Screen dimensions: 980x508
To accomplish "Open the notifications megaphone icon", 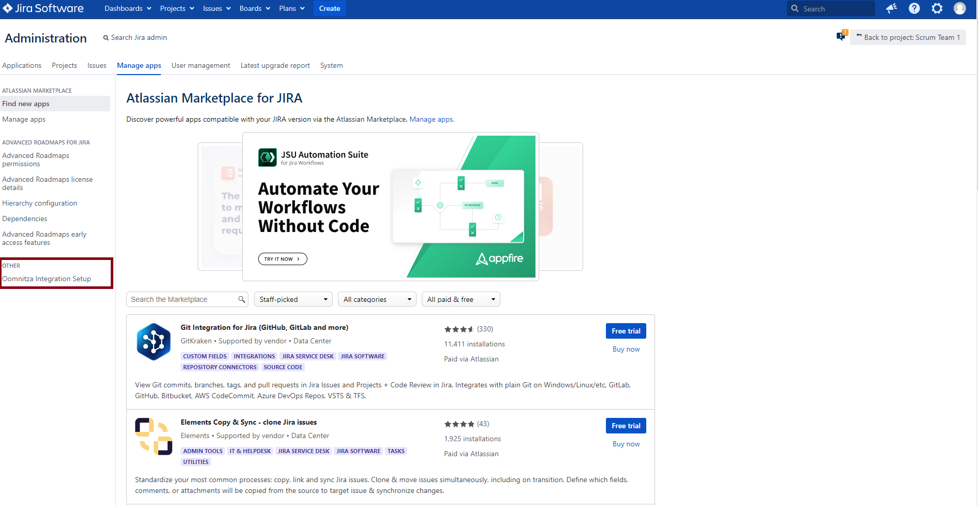I will pos(891,8).
